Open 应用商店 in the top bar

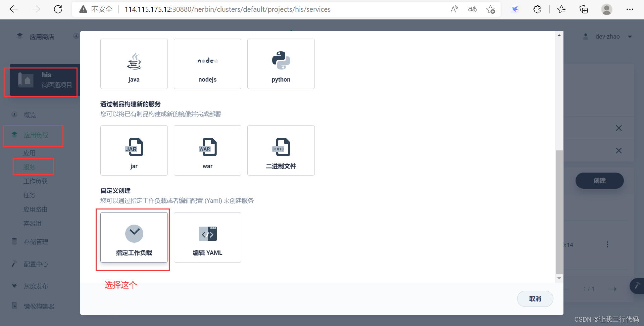pos(36,37)
